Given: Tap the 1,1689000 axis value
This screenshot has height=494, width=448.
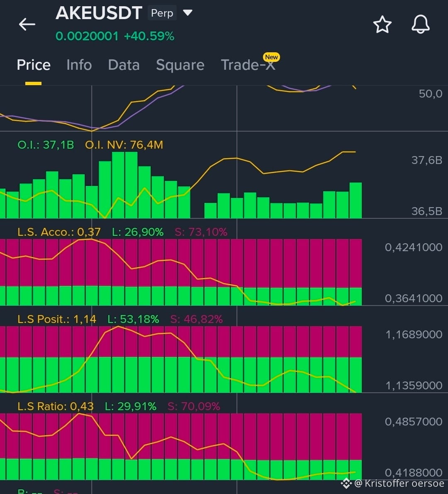Looking at the screenshot, I should pyautogui.click(x=414, y=335).
